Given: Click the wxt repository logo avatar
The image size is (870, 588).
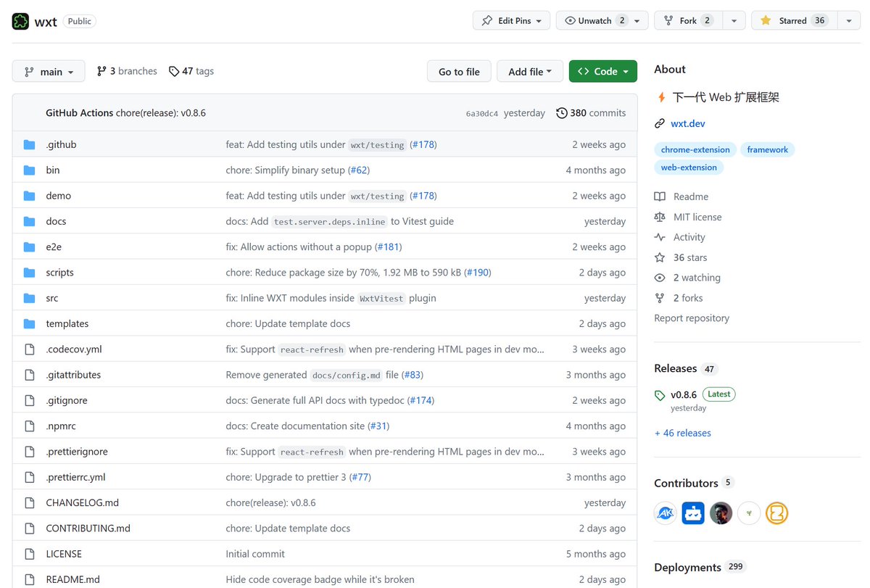Looking at the screenshot, I should point(20,21).
